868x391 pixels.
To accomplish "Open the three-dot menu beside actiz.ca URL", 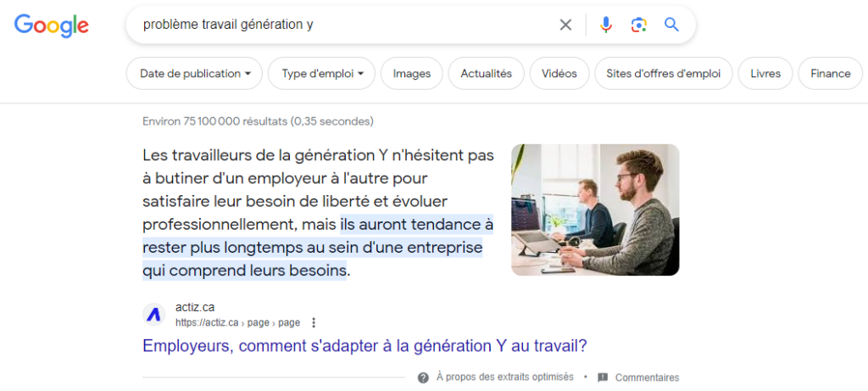I will [314, 322].
